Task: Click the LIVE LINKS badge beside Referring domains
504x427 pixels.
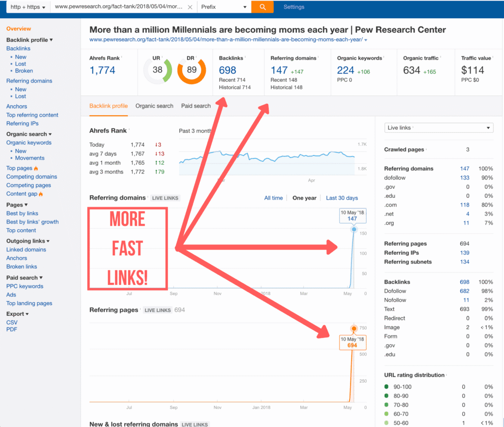Action: [165, 198]
